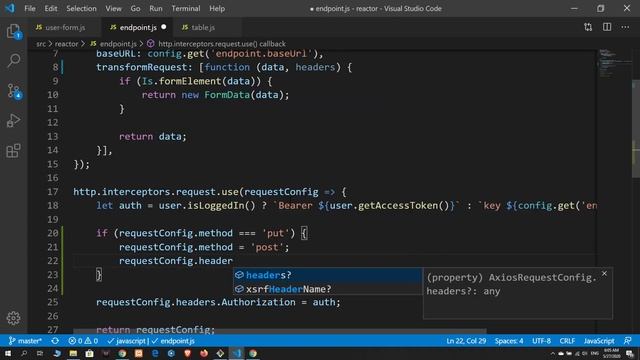Open File Explorer from the taskbar
Screen dimensions: 640x360
pyautogui.click(x=73, y=353)
